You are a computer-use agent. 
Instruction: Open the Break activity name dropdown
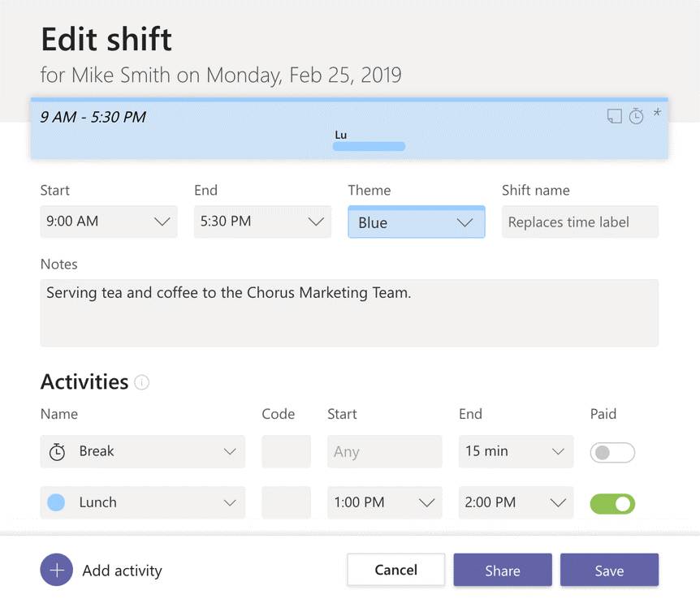click(x=142, y=452)
